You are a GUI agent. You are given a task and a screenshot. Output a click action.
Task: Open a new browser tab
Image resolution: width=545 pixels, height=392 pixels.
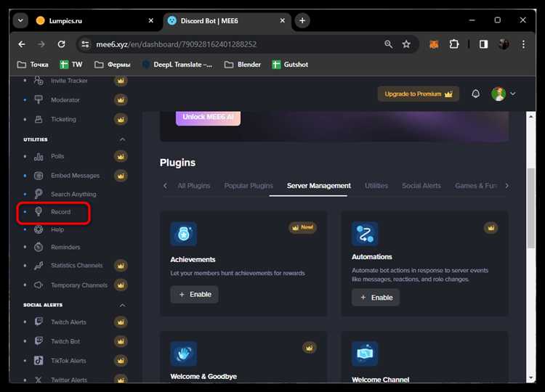coord(302,20)
